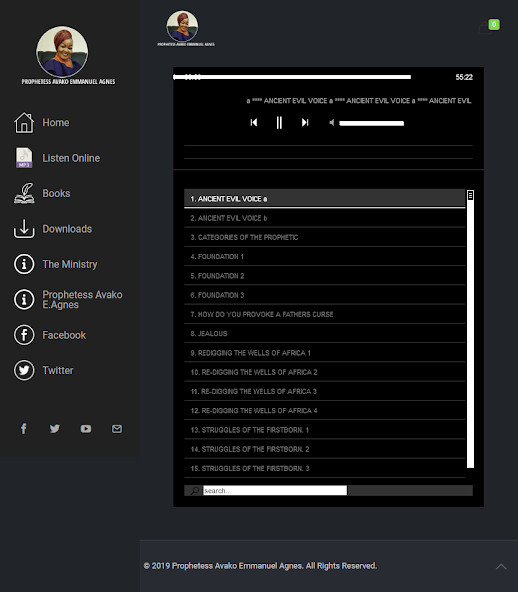The image size is (518, 592).
Task: Click the Listen Online MP3 file icon
Action: pos(24,158)
